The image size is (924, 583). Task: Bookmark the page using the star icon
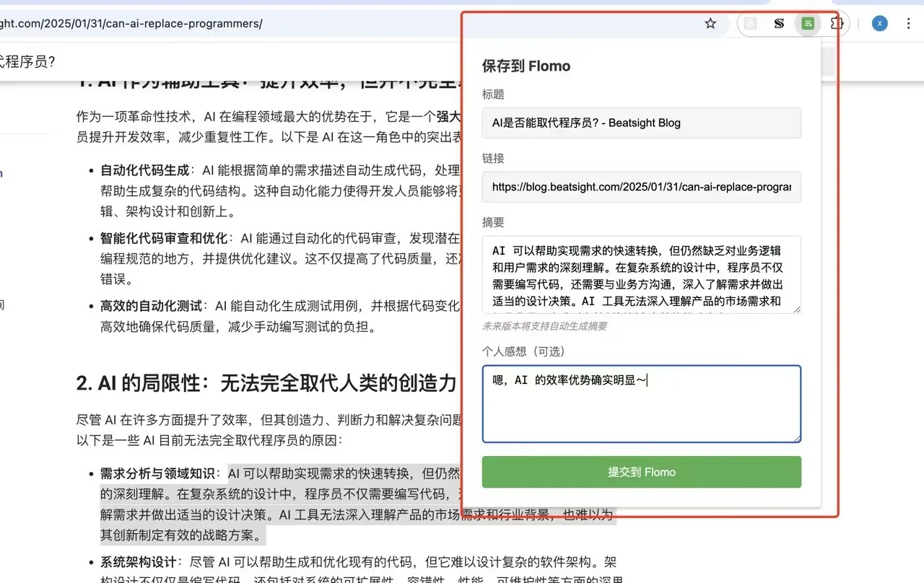(x=710, y=23)
